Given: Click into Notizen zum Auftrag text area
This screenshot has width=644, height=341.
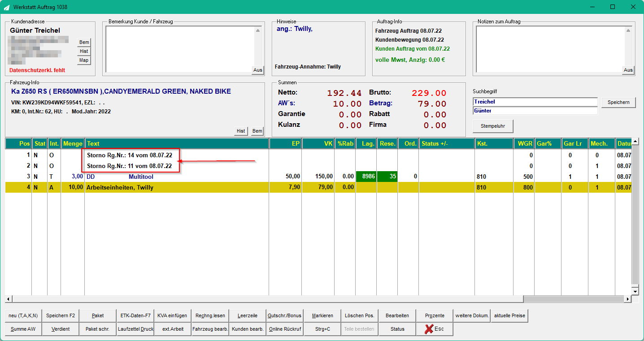Looking at the screenshot, I should 550,49.
